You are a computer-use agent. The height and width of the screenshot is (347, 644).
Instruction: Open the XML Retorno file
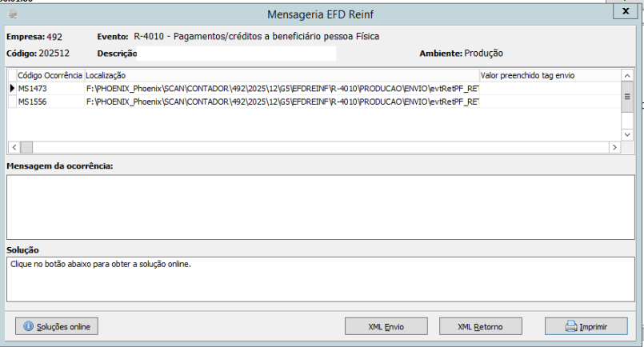(481, 326)
